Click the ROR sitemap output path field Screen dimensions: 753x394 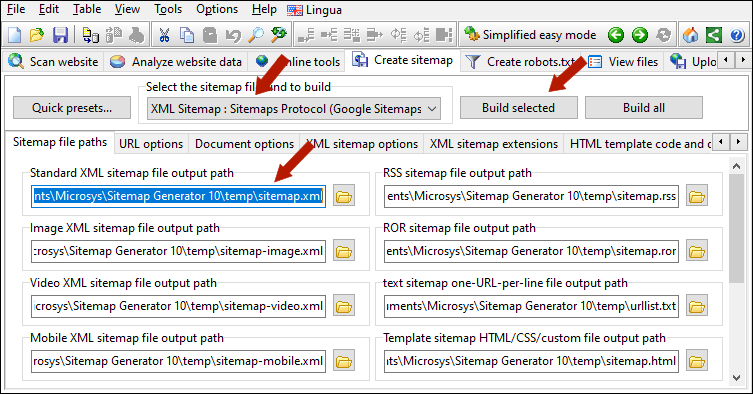pos(531,251)
